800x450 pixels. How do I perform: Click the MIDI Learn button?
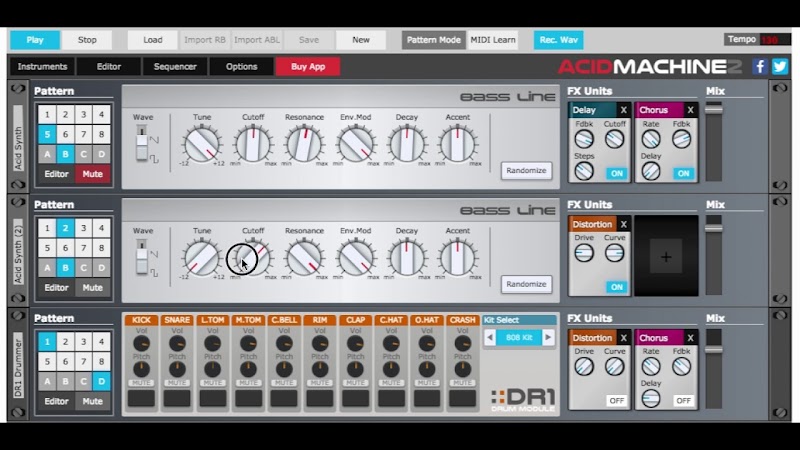pyautogui.click(x=493, y=40)
